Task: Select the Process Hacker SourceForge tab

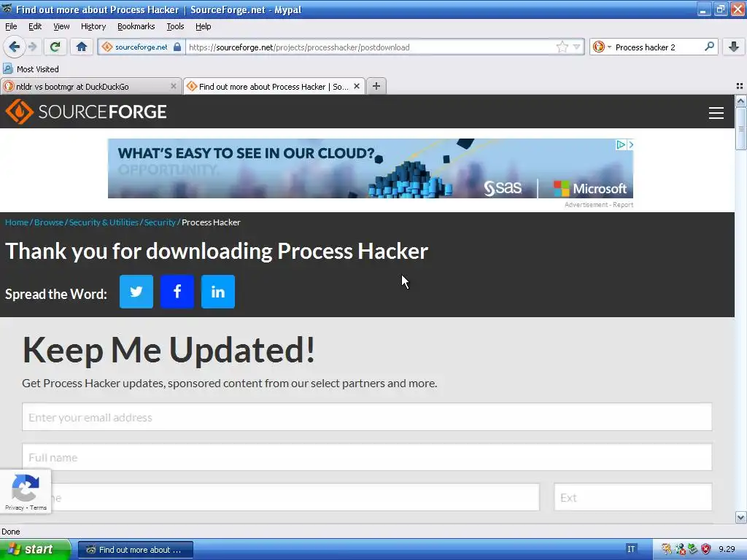Action: point(274,86)
